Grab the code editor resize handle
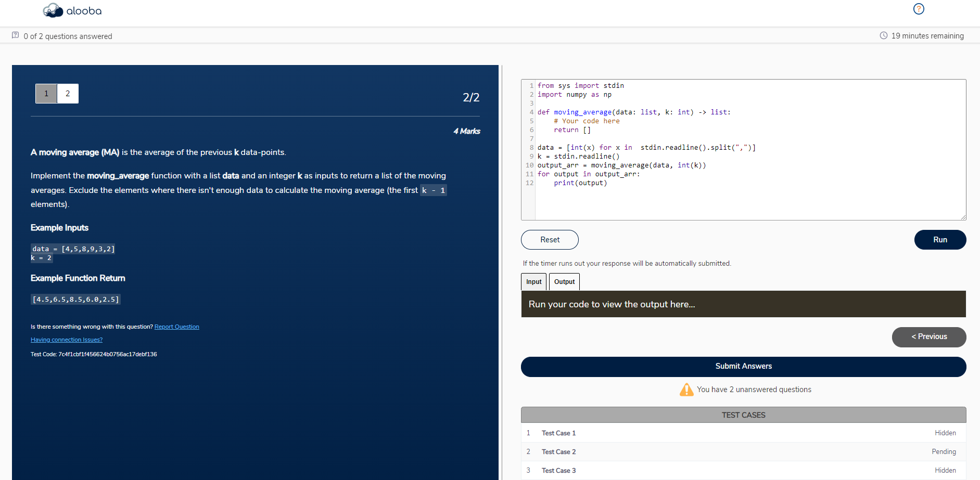Viewport: 980px width, 480px height. (963, 217)
